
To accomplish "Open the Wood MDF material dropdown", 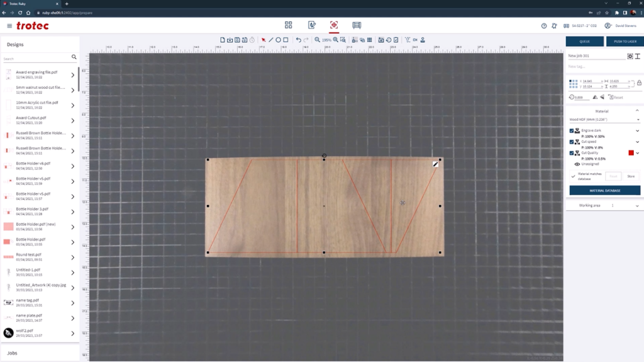I will pyautogui.click(x=604, y=120).
